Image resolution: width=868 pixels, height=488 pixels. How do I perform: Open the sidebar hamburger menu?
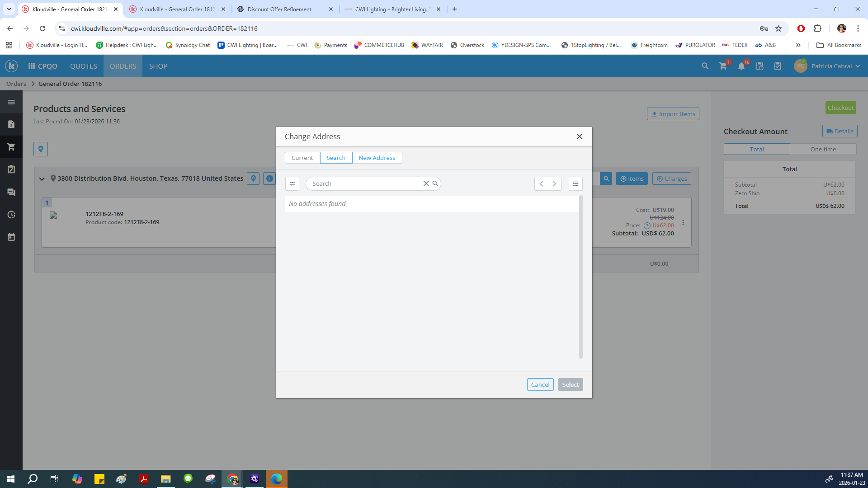(x=11, y=102)
